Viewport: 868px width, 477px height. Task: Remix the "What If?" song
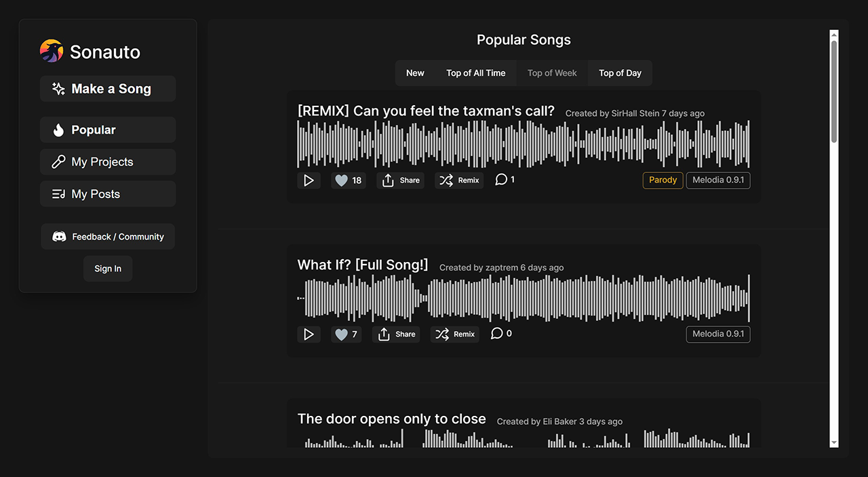pyautogui.click(x=454, y=334)
